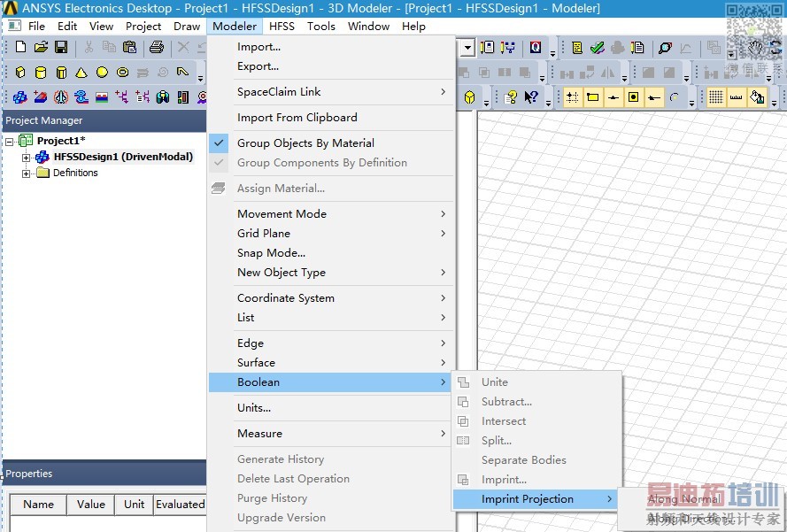Open the Project menu
The height and width of the screenshot is (532, 787).
tap(143, 26)
